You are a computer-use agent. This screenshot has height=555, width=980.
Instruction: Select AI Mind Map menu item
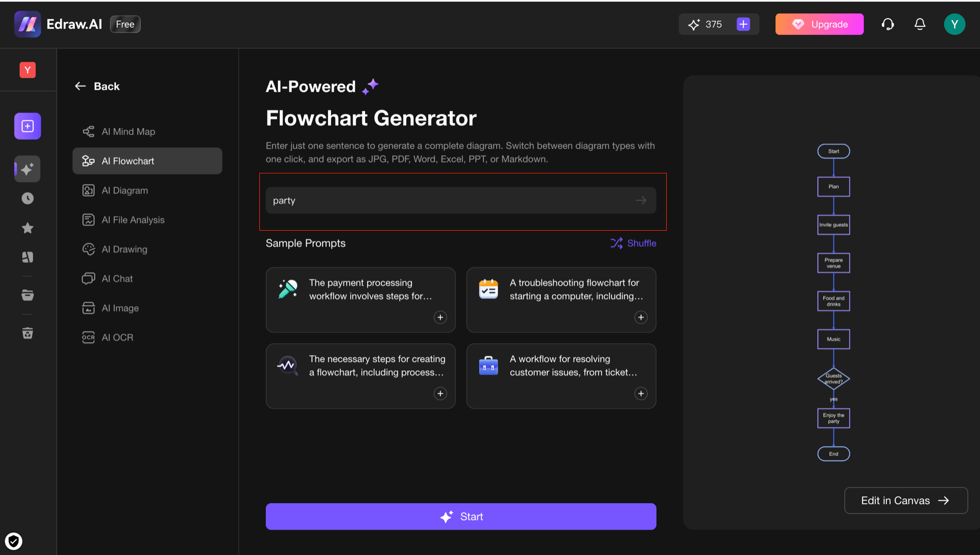click(x=148, y=132)
